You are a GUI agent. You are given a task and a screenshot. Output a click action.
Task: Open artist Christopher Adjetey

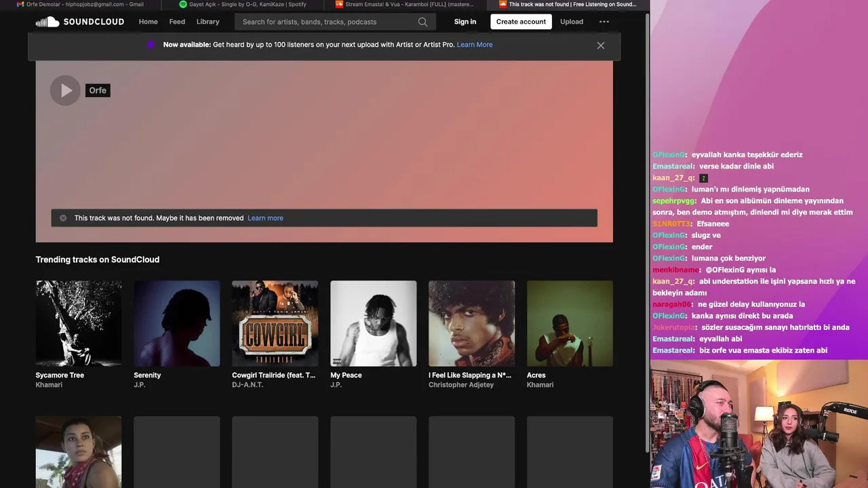(x=461, y=385)
